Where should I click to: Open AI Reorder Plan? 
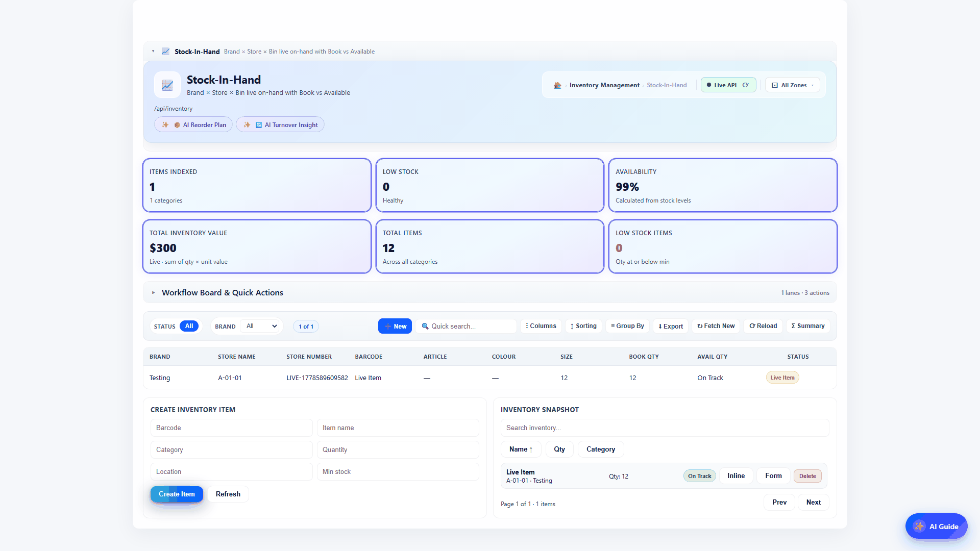tap(193, 125)
